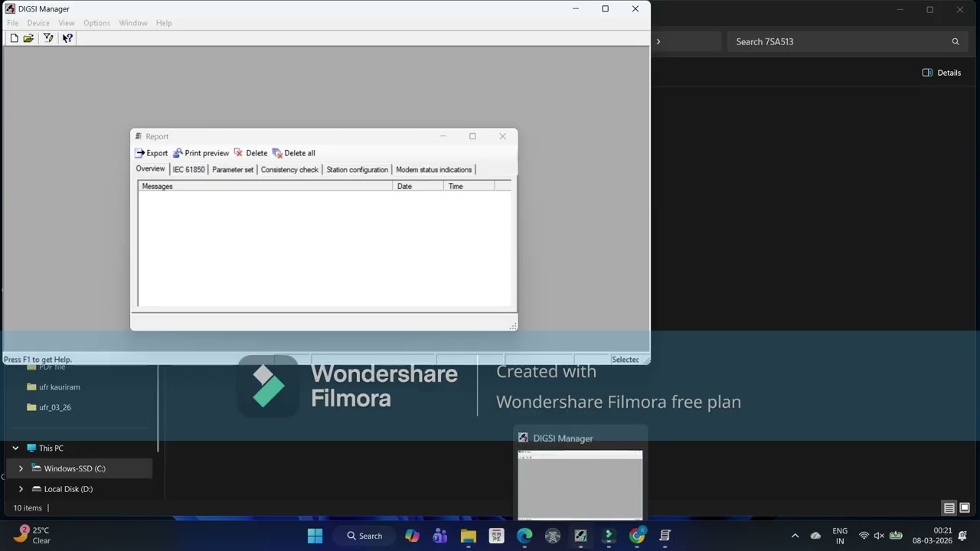
Task: Switch Explorer to large thumbnails view icon
Action: [x=965, y=508]
